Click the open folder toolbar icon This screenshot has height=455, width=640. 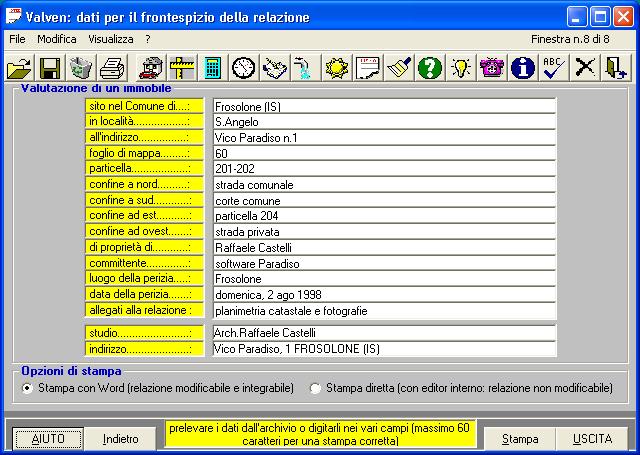point(19,68)
